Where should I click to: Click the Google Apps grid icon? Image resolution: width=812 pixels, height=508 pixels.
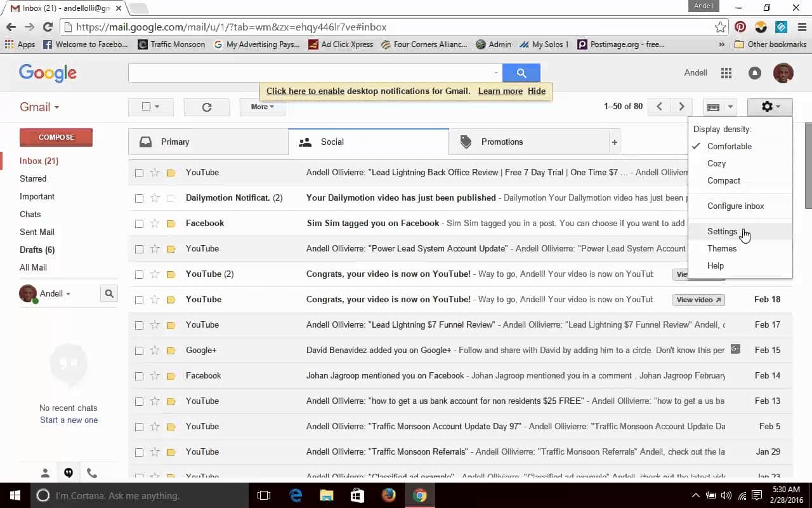coord(726,73)
